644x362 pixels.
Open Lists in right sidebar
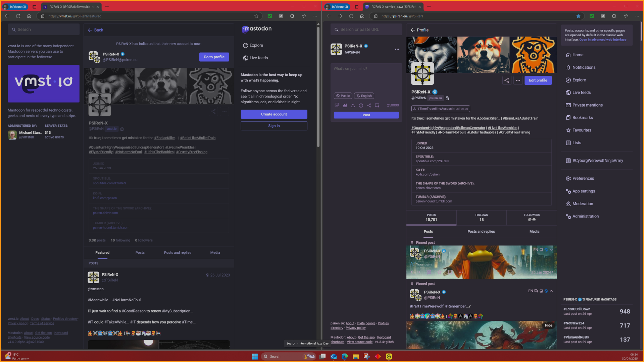(x=574, y=143)
